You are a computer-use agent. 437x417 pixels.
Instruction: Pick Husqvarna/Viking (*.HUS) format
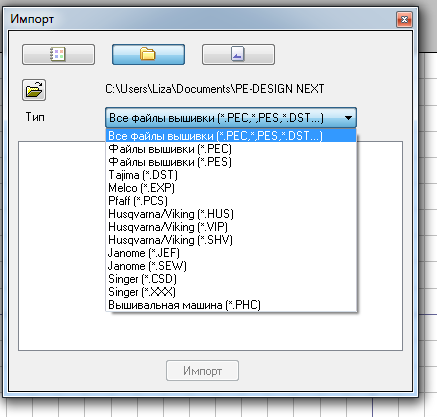(x=231, y=214)
